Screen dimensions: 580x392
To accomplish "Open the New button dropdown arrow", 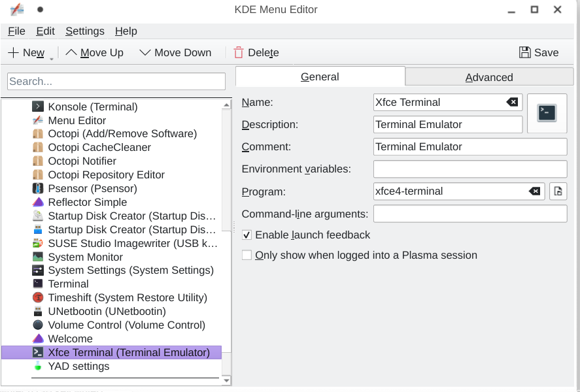I will click(x=51, y=59).
